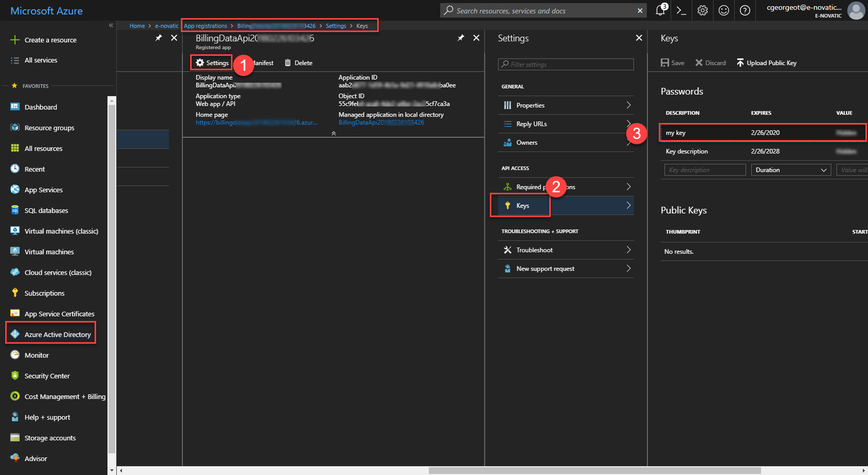The image size is (868, 475).
Task: Expand the Troubleshoot row chevron
Action: tap(628, 250)
